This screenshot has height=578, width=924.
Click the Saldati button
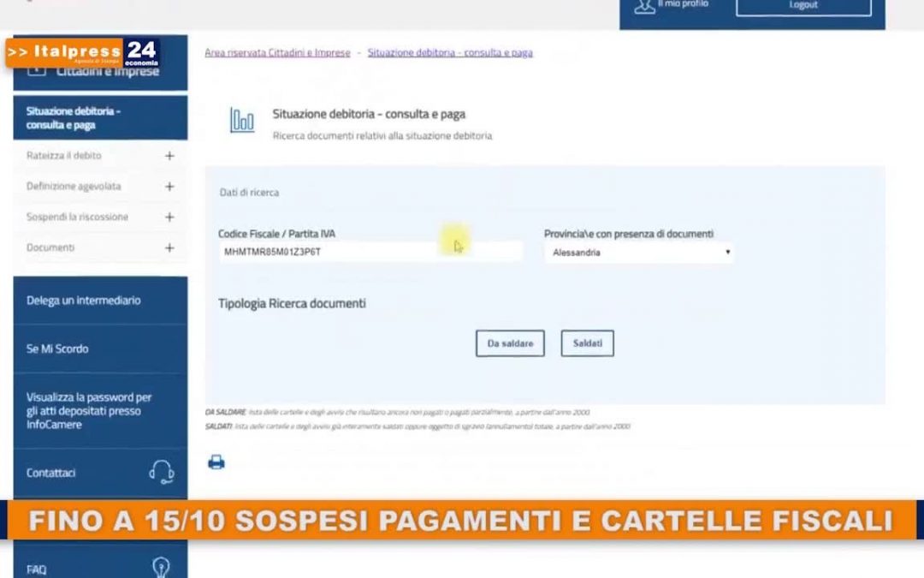(588, 343)
